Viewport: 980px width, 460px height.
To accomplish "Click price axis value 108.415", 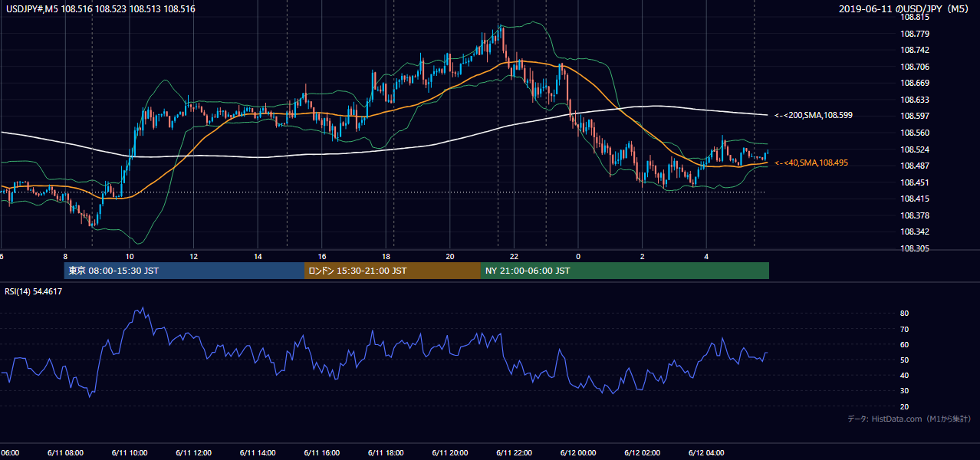I will [916, 199].
